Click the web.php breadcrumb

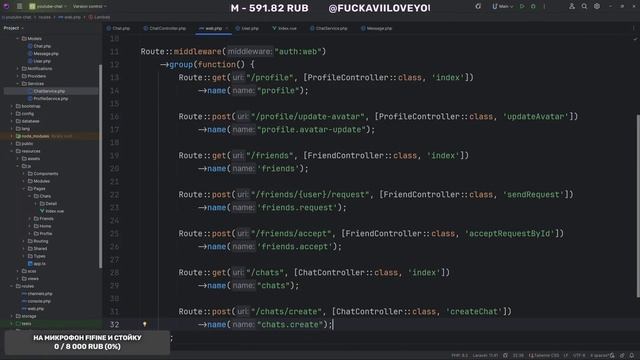69,17
